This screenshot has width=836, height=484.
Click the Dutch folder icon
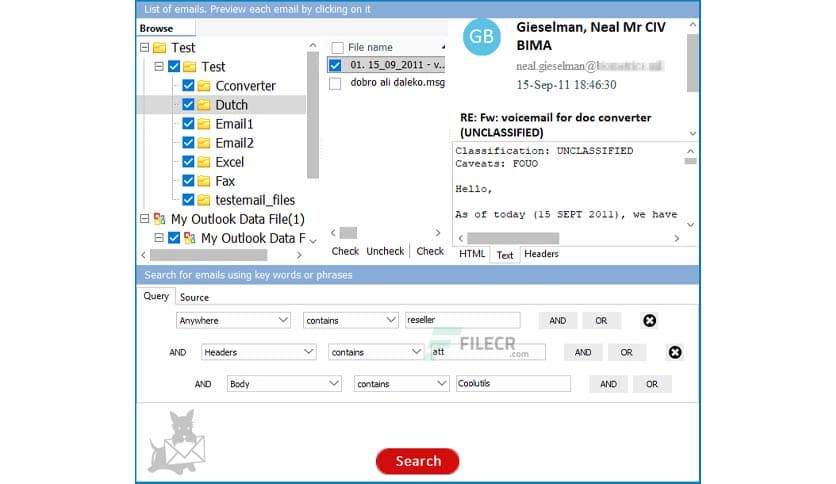point(204,105)
